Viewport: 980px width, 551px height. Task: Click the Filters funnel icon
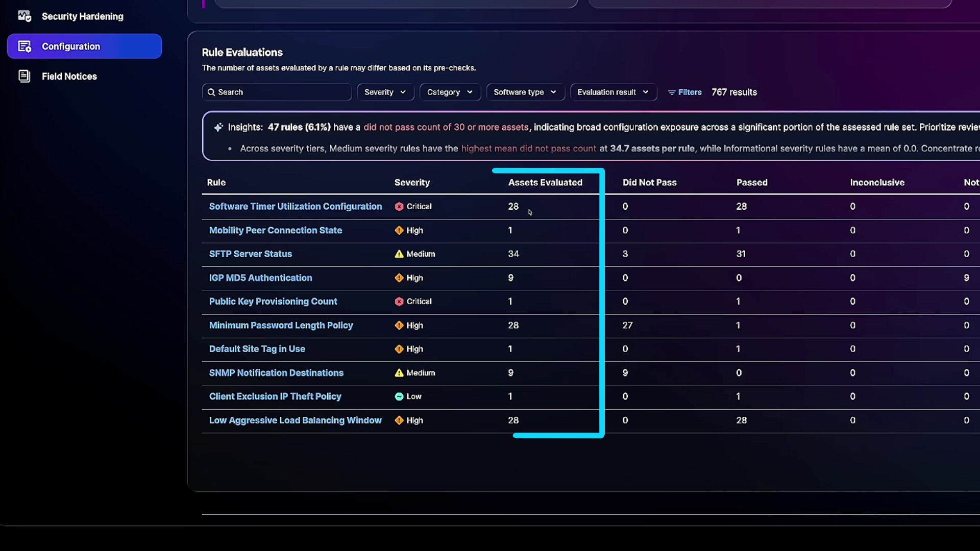pyautogui.click(x=672, y=92)
